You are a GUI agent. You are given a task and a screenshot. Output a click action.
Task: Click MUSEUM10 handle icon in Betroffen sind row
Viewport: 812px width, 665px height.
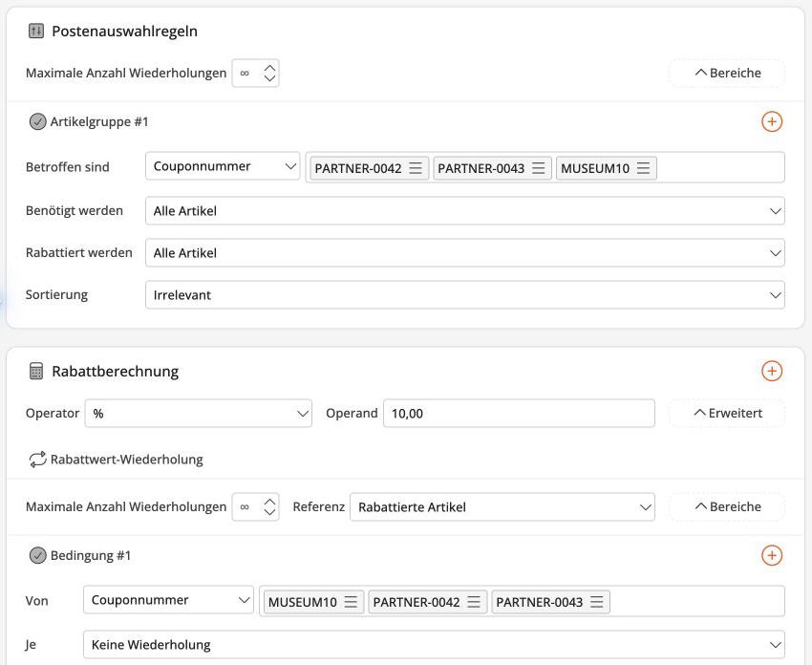pyautogui.click(x=643, y=168)
